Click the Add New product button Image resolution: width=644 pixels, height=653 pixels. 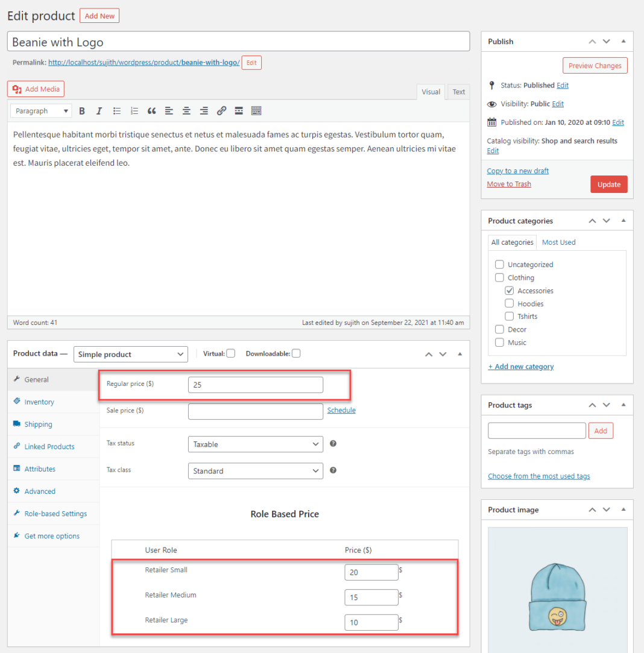(x=99, y=16)
